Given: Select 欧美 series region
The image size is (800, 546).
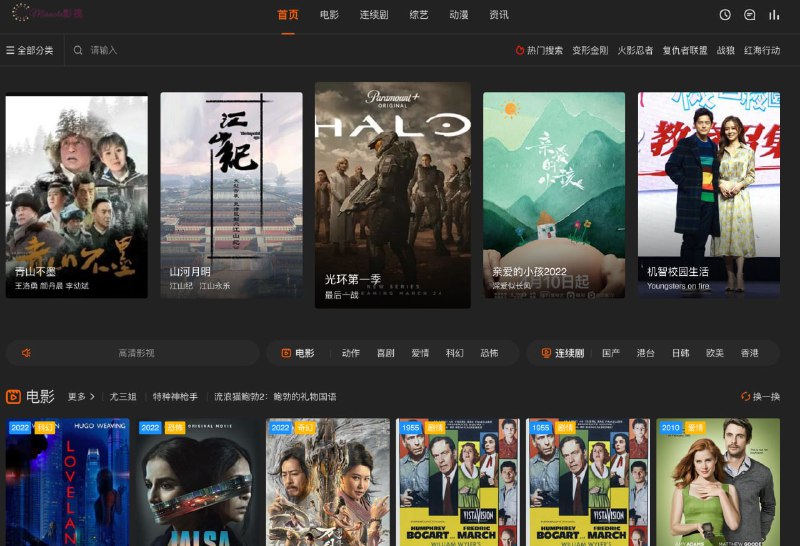Looking at the screenshot, I should 715,353.
